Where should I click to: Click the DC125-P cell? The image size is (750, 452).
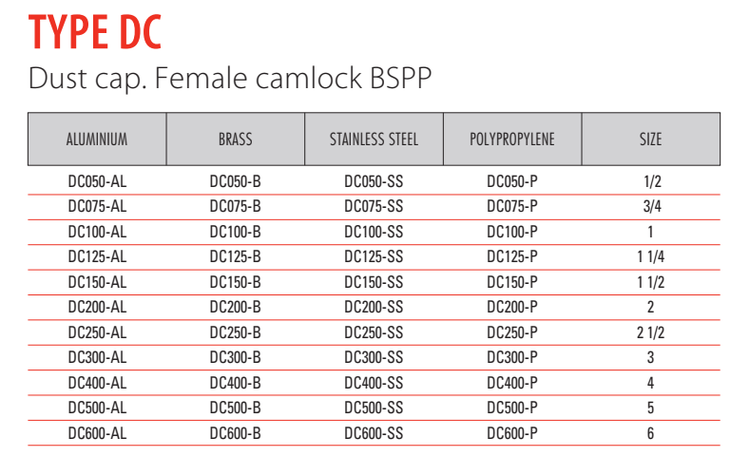pyautogui.click(x=512, y=257)
